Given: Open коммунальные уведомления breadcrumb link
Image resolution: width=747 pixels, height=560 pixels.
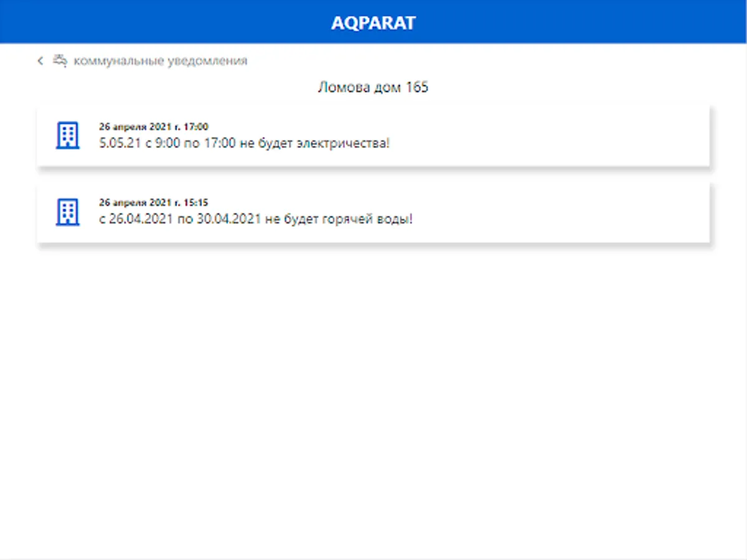Looking at the screenshot, I should (161, 61).
